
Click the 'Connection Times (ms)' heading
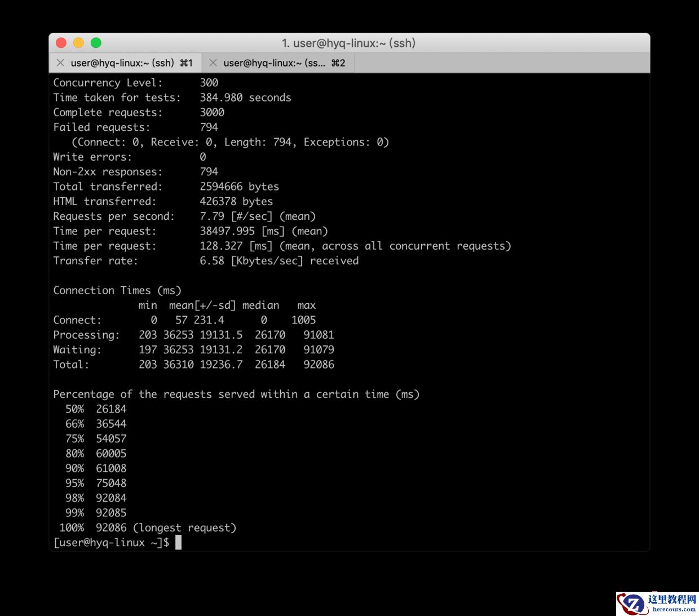117,290
